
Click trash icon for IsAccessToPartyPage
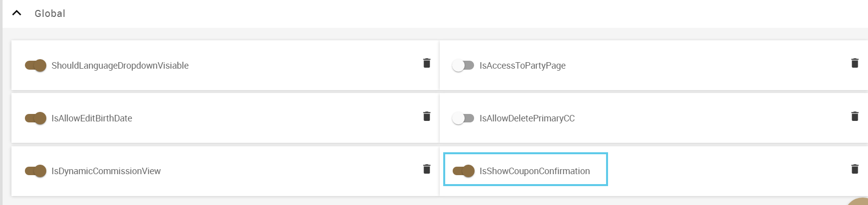[x=855, y=63]
